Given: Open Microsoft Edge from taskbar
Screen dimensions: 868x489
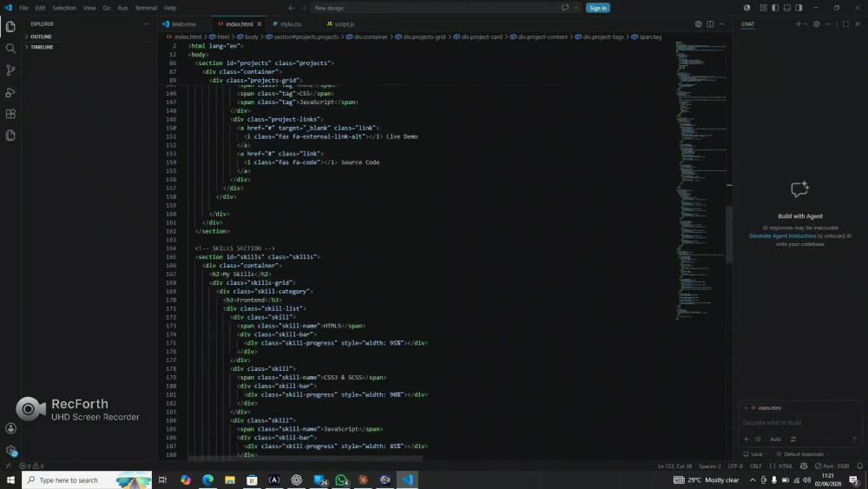Looking at the screenshot, I should pos(207,479).
